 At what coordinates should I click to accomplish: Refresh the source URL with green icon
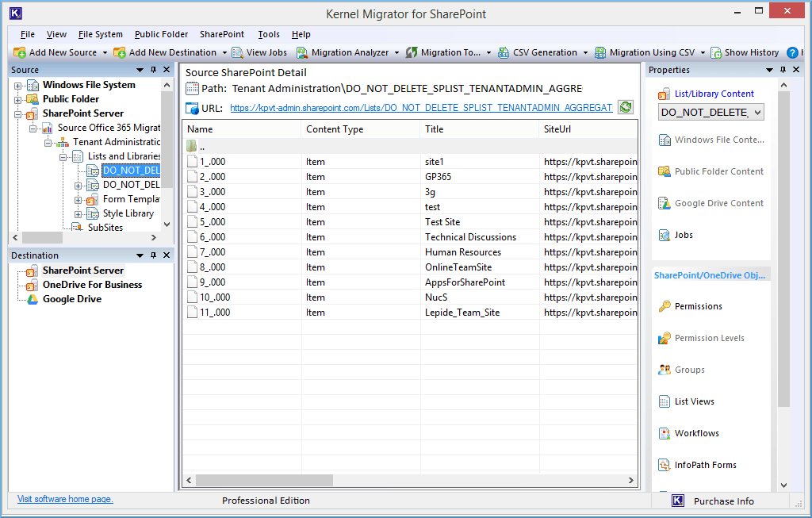point(626,107)
